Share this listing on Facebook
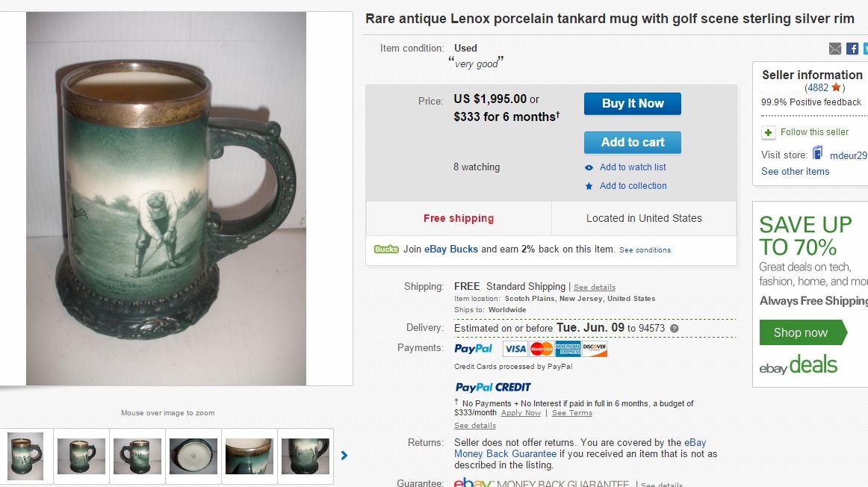 coord(852,49)
